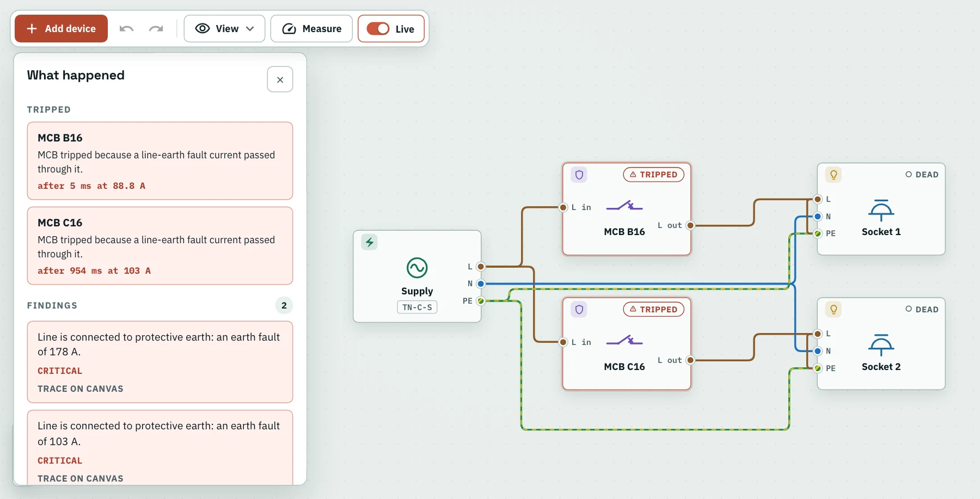Click the redo arrow icon
Viewport: 980px width, 499px height.
point(156,29)
